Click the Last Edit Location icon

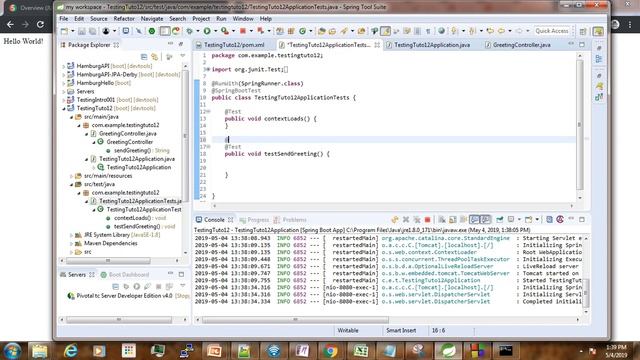(x=490, y=31)
